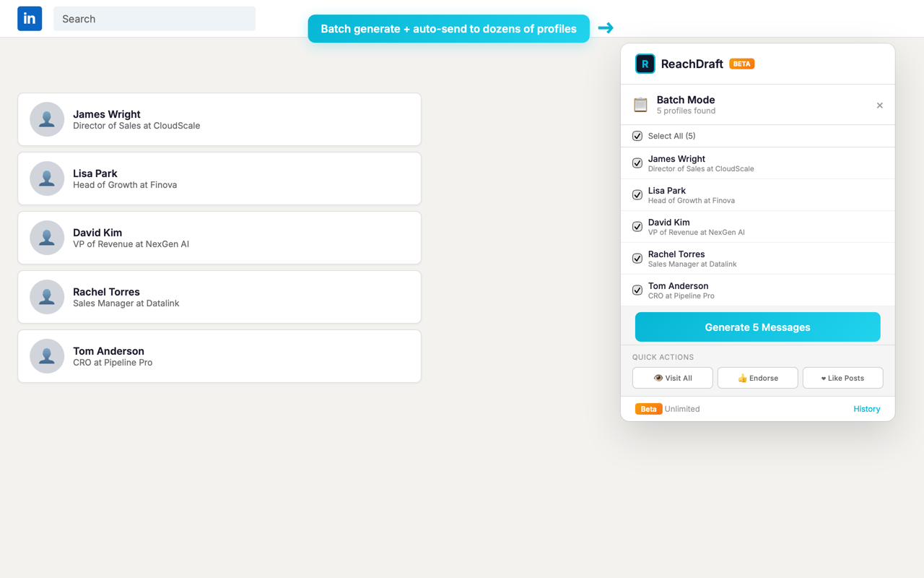Click the Visit All quick action

[x=673, y=378]
